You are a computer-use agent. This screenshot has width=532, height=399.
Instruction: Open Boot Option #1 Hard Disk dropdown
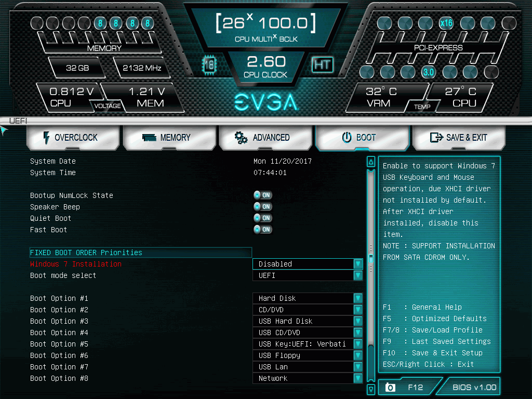tap(308, 298)
